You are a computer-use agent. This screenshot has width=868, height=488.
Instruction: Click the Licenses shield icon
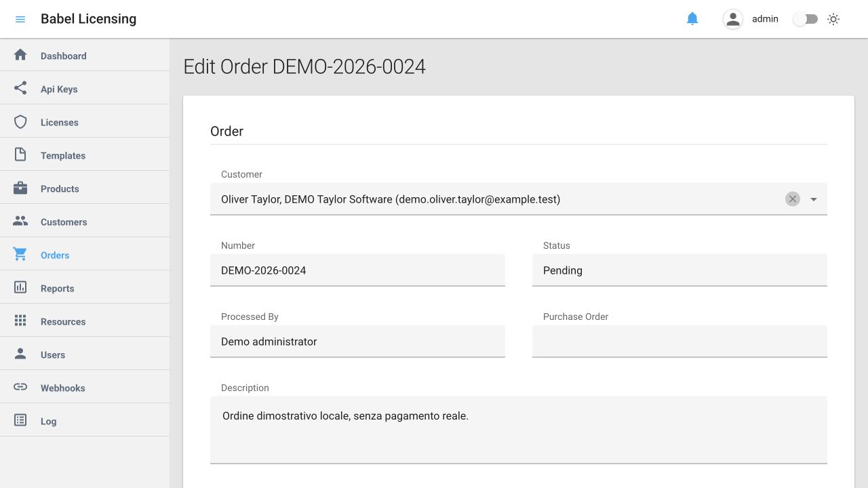[x=20, y=121]
